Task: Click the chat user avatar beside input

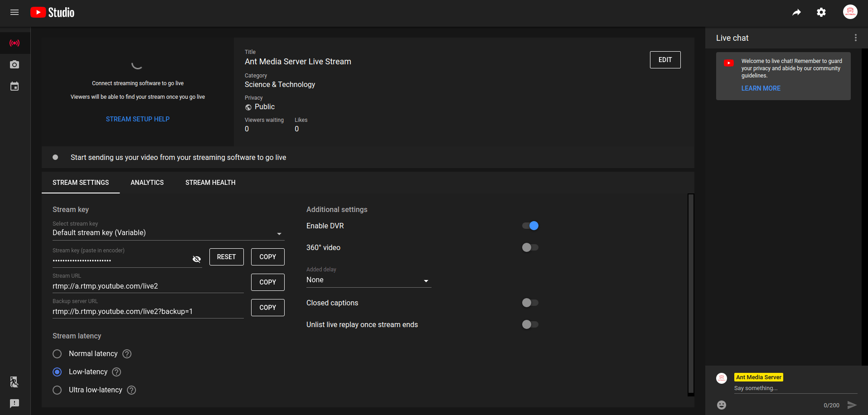Action: coord(722,378)
